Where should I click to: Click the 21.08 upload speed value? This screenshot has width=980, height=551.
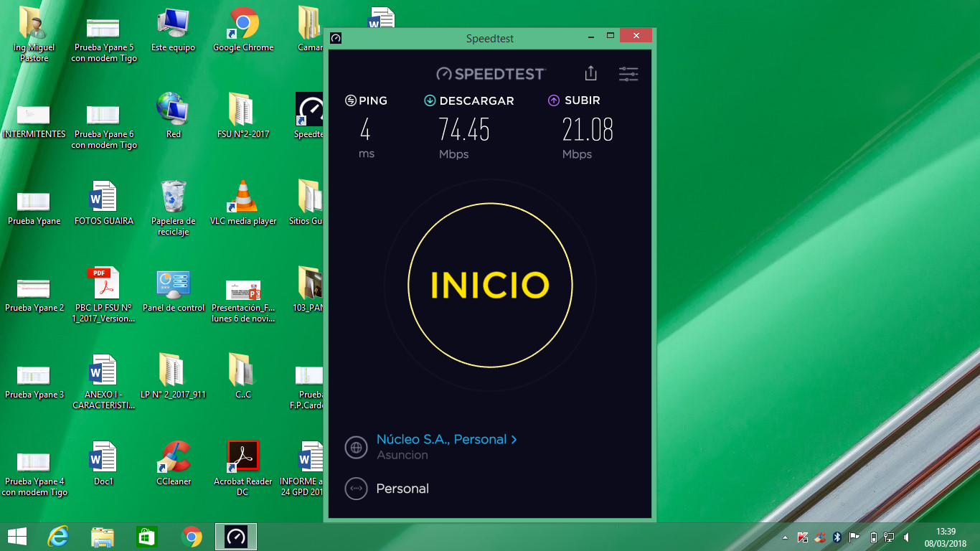tap(588, 130)
